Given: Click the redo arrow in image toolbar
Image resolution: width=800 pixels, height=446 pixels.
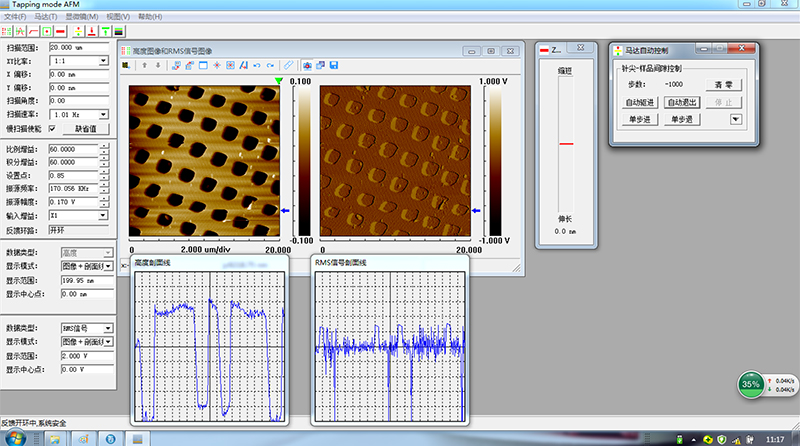Looking at the screenshot, I should tap(270, 65).
